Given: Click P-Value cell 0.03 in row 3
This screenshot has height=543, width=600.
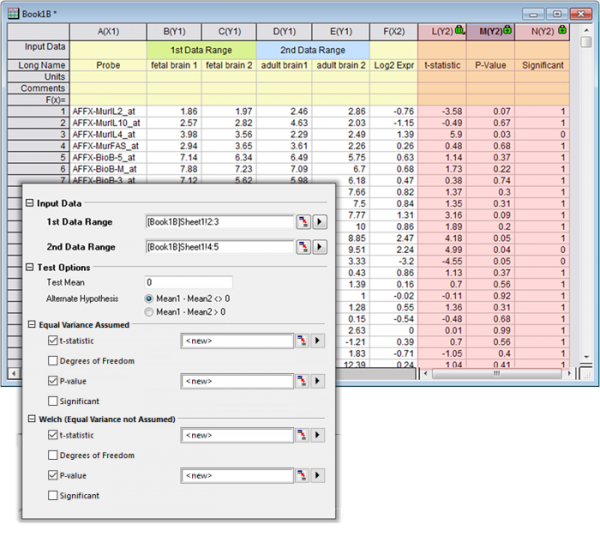Looking at the screenshot, I should 491,134.
